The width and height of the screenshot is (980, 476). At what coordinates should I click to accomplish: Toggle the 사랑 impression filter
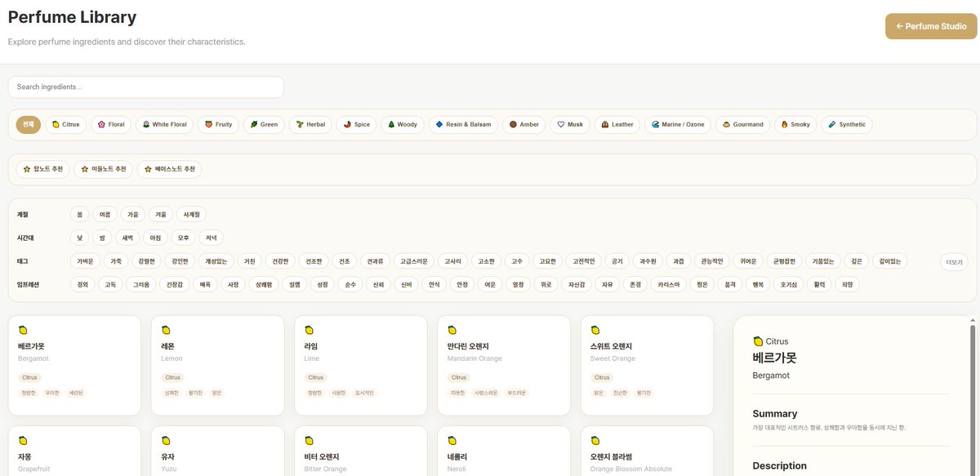tap(233, 285)
